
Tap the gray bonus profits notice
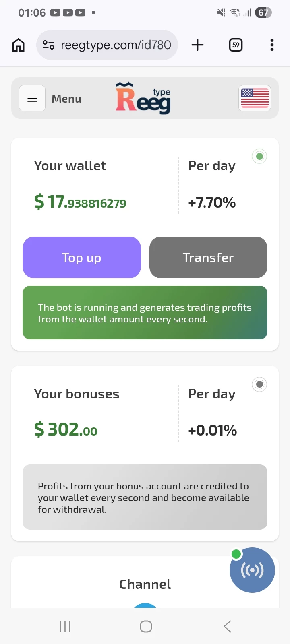145,497
